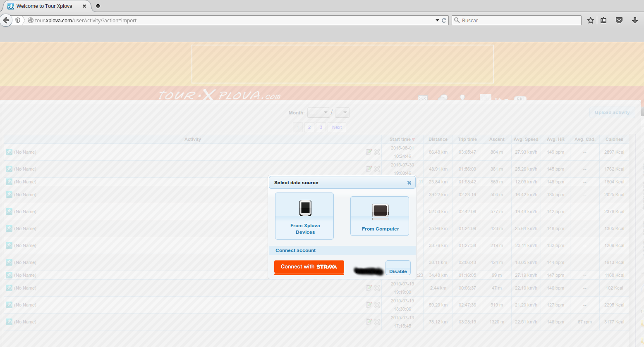This screenshot has width=644, height=347.
Task: Click the Buscar search field
Action: coord(517,20)
